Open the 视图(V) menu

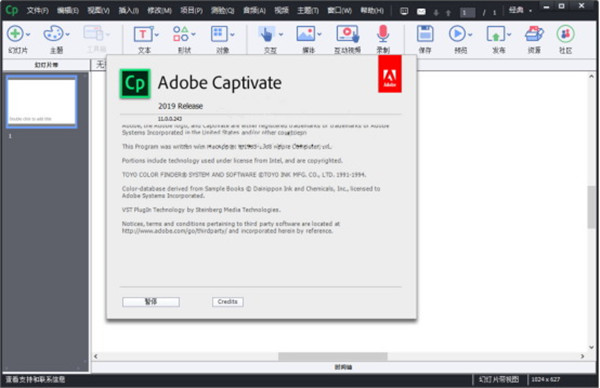pos(98,10)
